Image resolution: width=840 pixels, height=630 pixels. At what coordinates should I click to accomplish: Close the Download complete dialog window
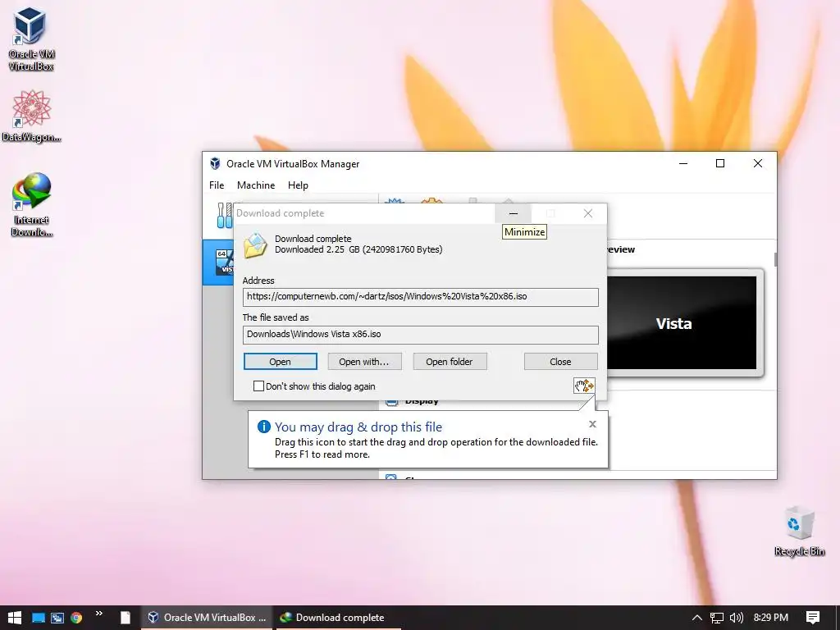pyautogui.click(x=587, y=213)
